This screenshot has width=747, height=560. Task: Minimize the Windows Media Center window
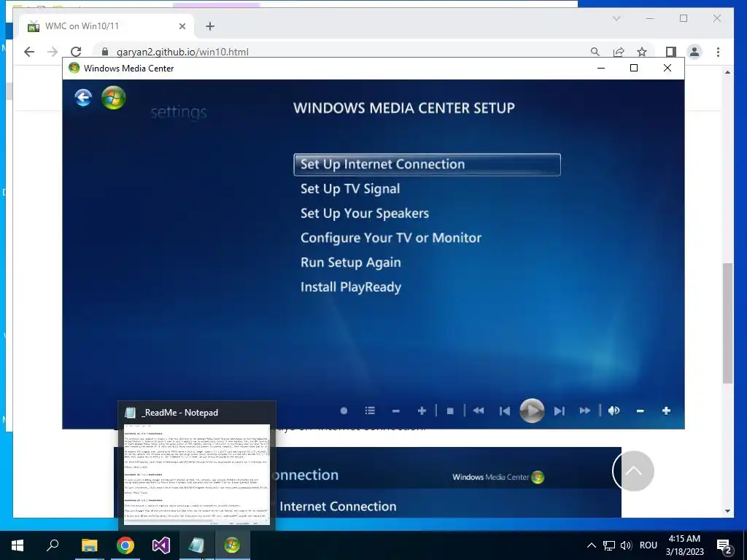(601, 68)
